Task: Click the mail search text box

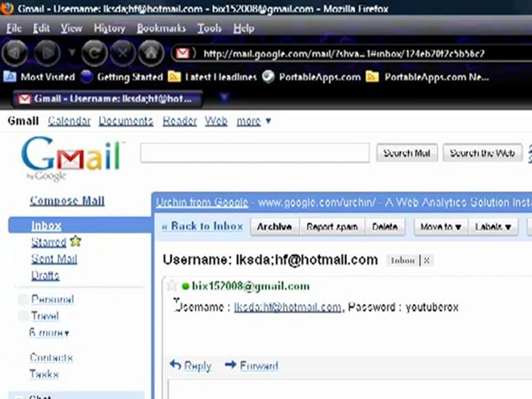Action: coord(255,153)
